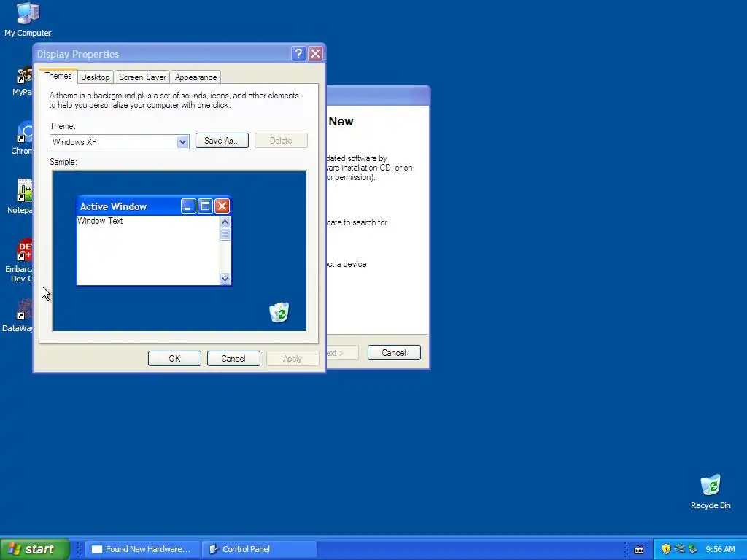Show the clock reading 9:56 AM
Screen dimensions: 747x560
[720, 549]
